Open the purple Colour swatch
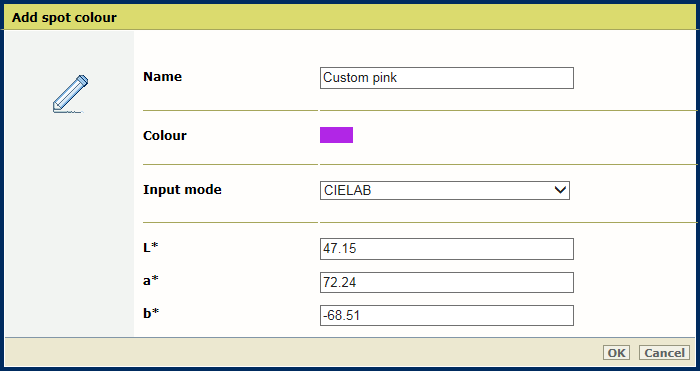Viewport: 700px width, 371px height. pos(336,135)
